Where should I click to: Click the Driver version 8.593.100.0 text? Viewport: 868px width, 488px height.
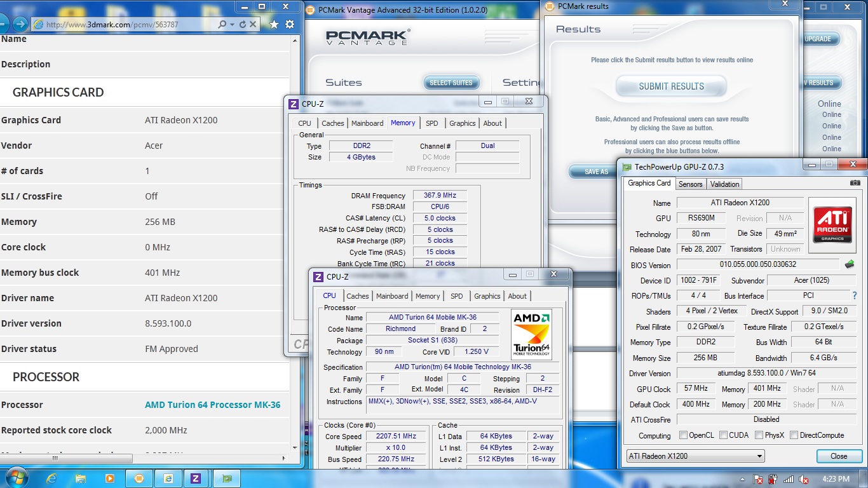(x=168, y=323)
